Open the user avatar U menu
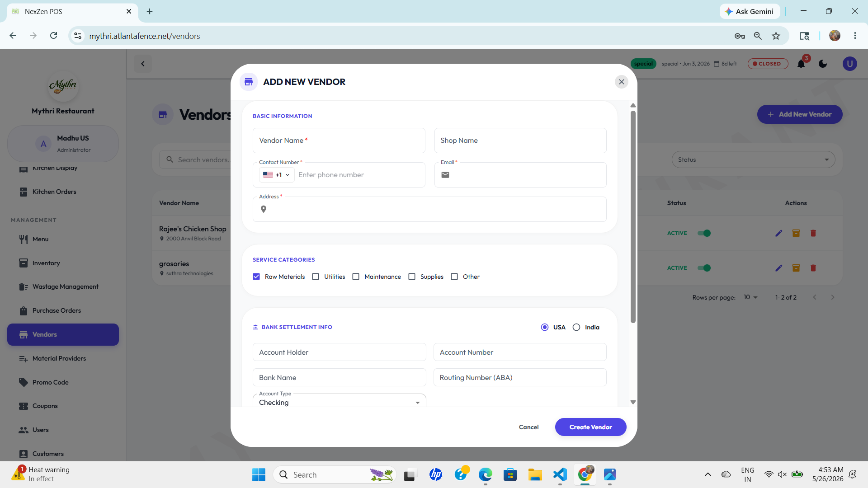The height and width of the screenshot is (488, 868). tap(849, 64)
